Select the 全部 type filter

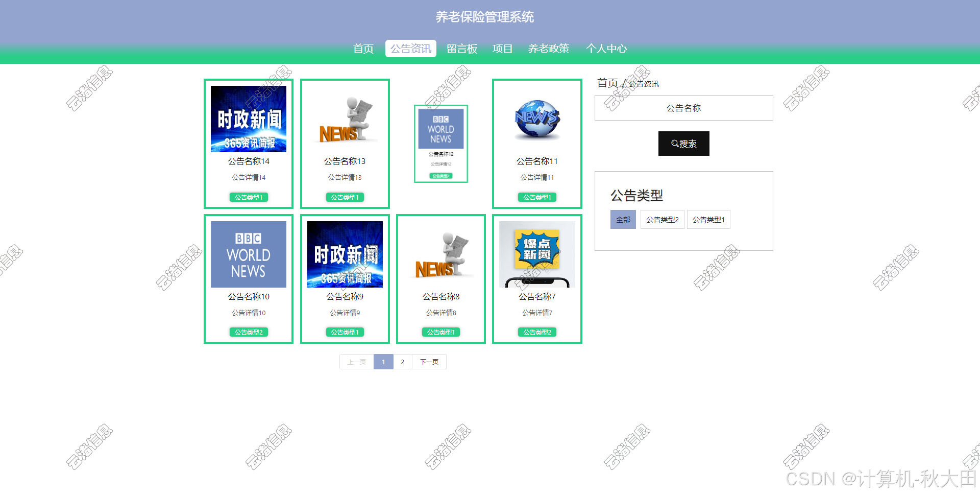[x=623, y=220]
